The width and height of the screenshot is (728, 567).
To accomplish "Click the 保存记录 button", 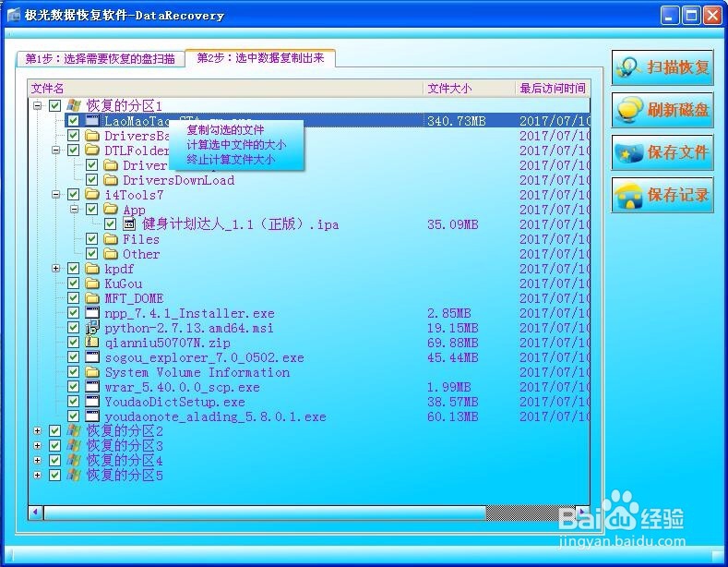I will coord(662,195).
